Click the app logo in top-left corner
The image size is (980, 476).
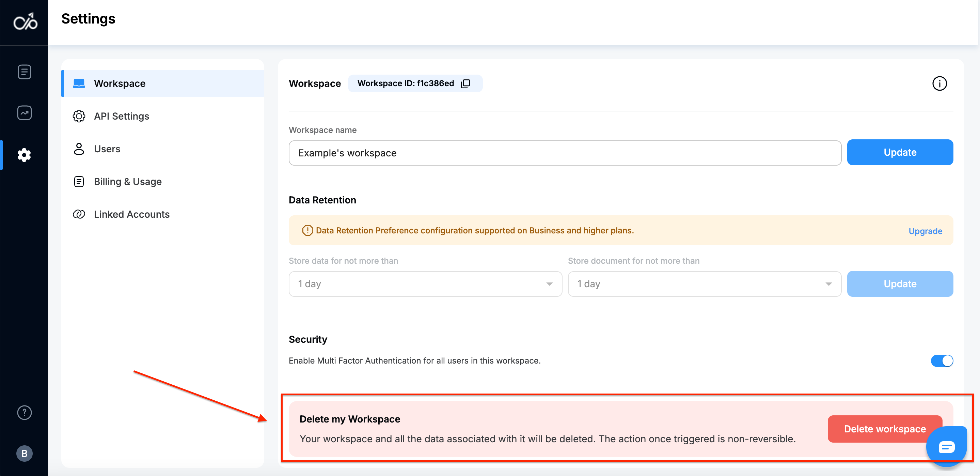[25, 22]
